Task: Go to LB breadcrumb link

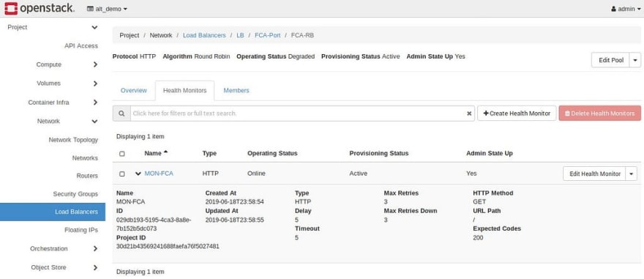Action: (240, 35)
